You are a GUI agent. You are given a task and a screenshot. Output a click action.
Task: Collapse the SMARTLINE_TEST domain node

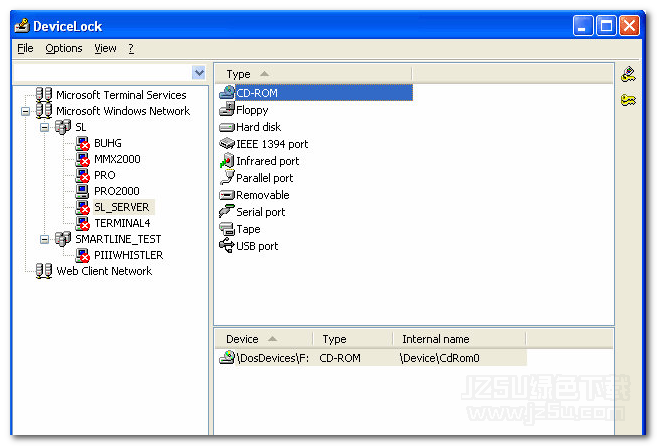coord(44,239)
